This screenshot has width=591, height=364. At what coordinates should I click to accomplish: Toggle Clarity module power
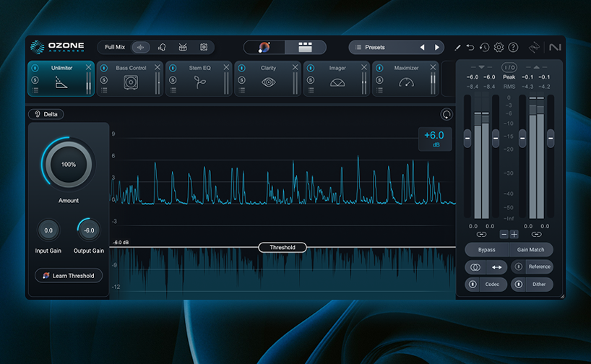click(x=242, y=68)
